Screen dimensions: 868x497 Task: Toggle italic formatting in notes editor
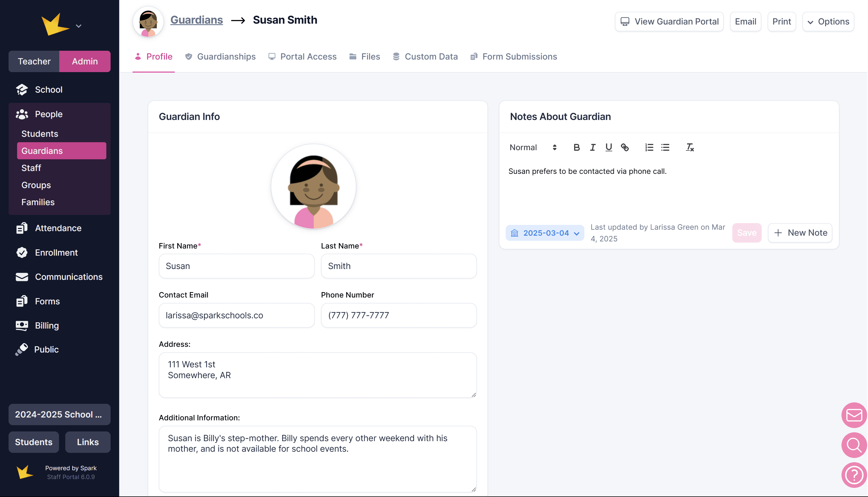pyautogui.click(x=593, y=147)
